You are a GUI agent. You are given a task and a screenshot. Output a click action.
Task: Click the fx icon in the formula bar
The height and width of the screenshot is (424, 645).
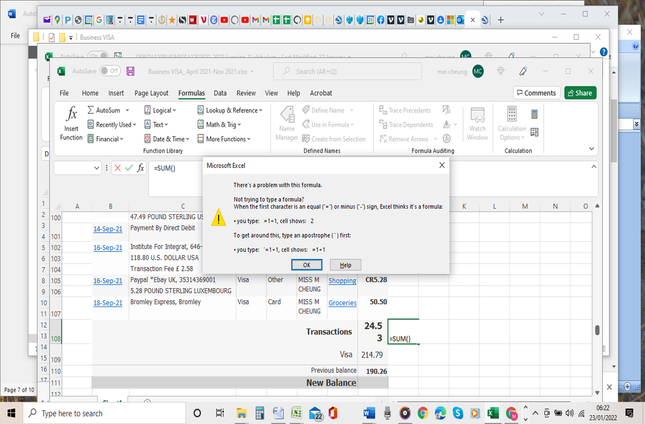[x=140, y=168]
